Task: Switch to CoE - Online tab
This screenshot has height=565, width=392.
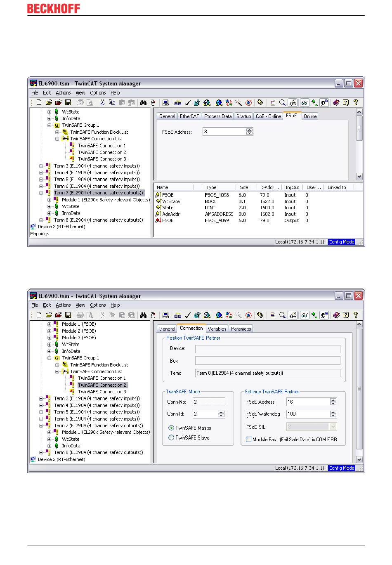Action: click(x=268, y=116)
